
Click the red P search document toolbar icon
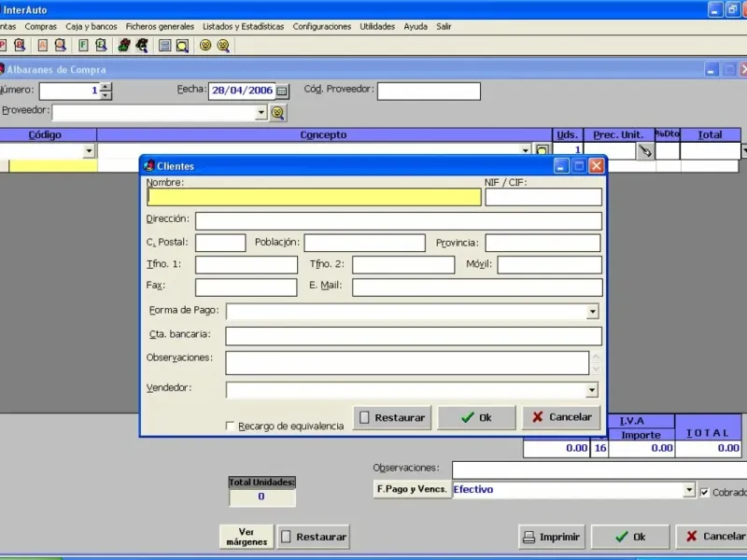coord(20,45)
